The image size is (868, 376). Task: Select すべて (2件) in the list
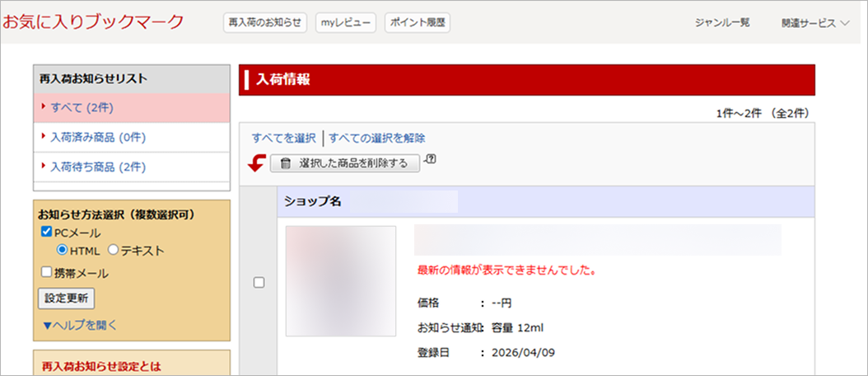pyautogui.click(x=132, y=107)
